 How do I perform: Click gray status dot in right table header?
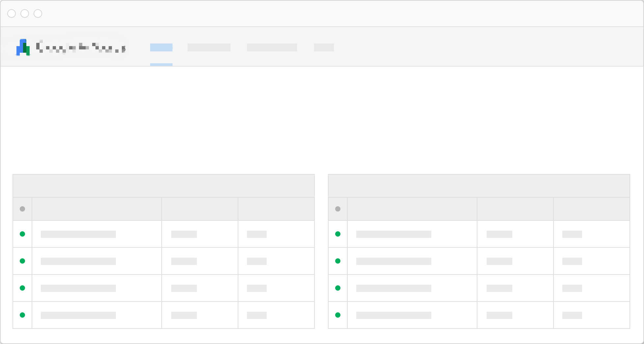338,209
